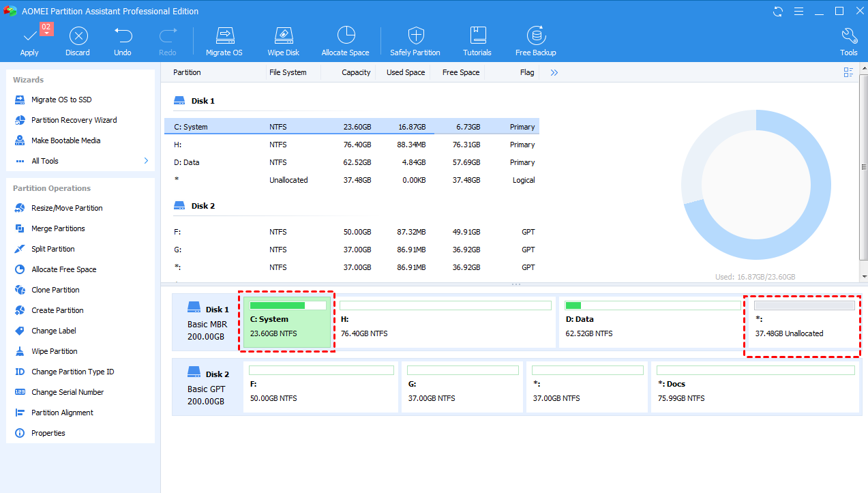868x493 pixels.
Task: Show hidden columns with the double chevron
Action: click(x=553, y=72)
